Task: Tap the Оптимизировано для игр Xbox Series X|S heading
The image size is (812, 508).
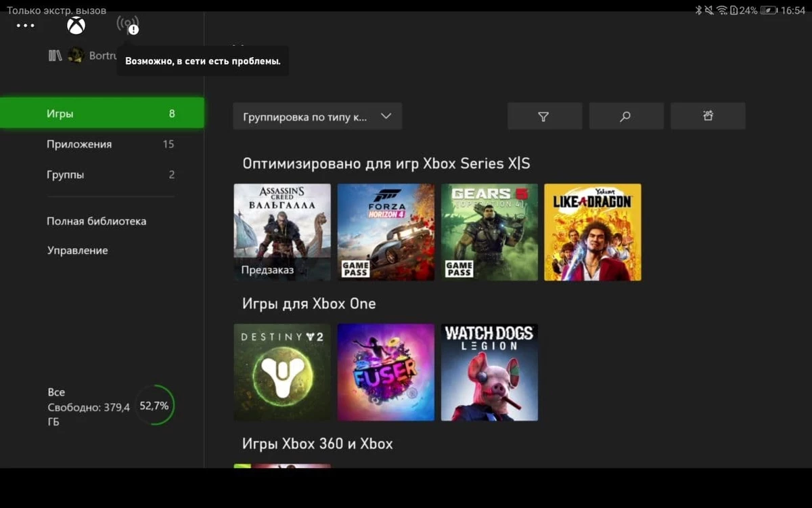Action: click(386, 163)
